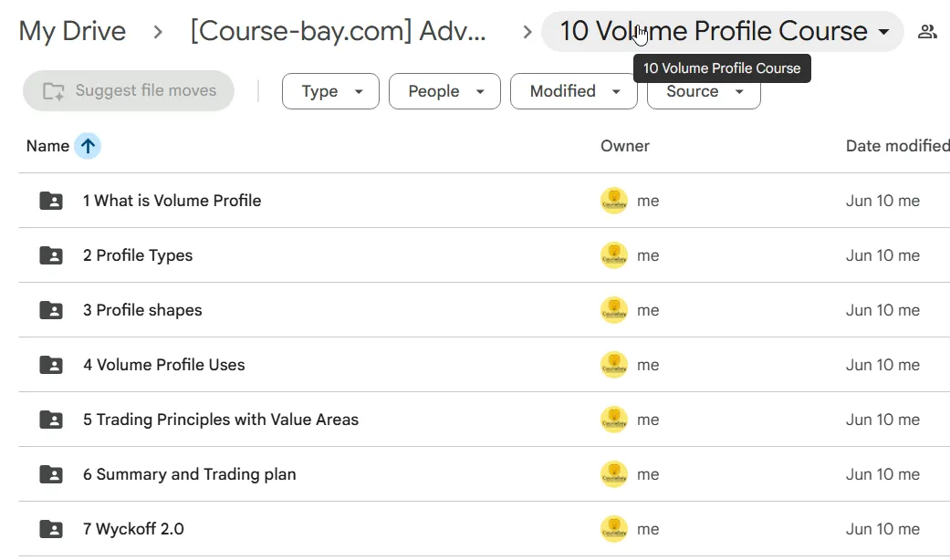Click owner 'me' text in 1 What is Volume Profile row
Screen dimensions: 950x560
[x=648, y=201]
